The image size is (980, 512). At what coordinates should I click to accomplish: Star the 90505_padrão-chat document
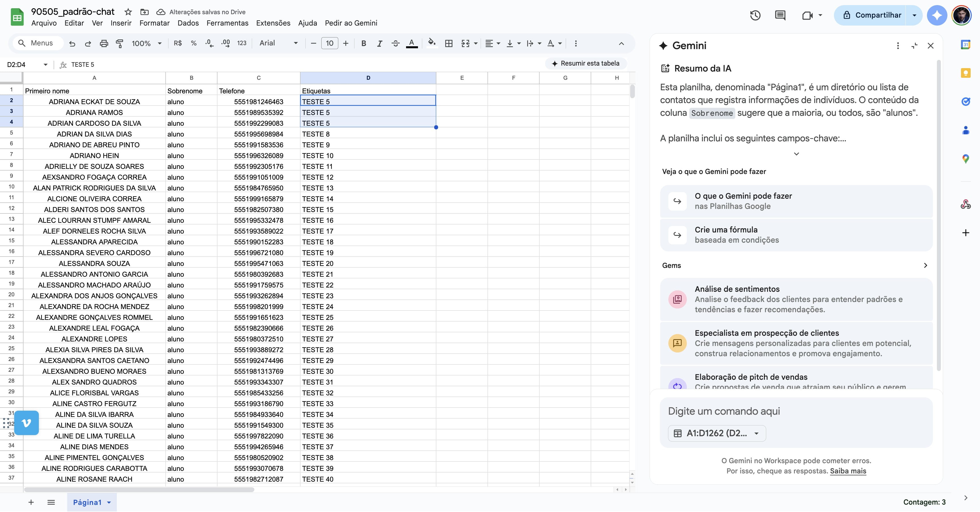point(128,12)
